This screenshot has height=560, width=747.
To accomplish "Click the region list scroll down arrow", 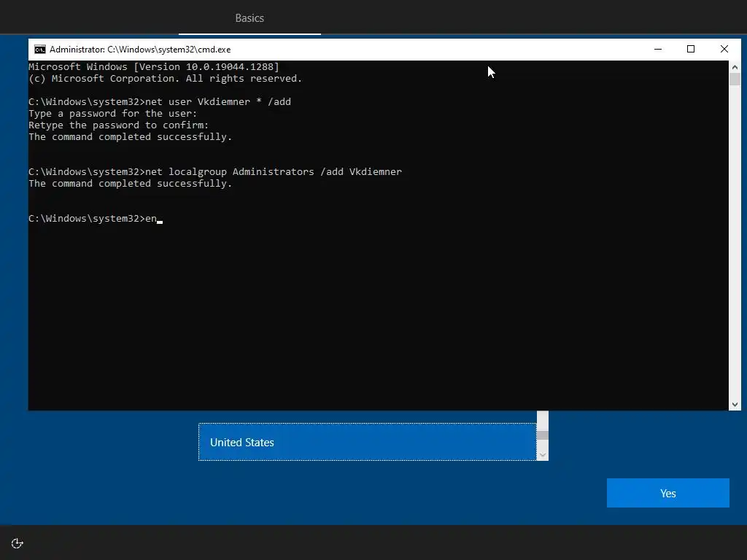I will [543, 455].
